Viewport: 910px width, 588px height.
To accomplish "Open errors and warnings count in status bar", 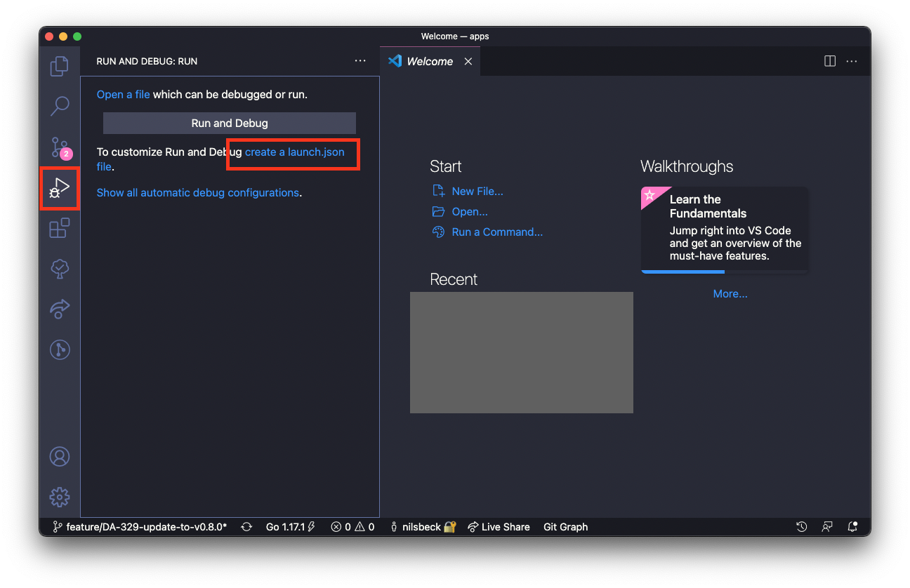I will pyautogui.click(x=352, y=527).
